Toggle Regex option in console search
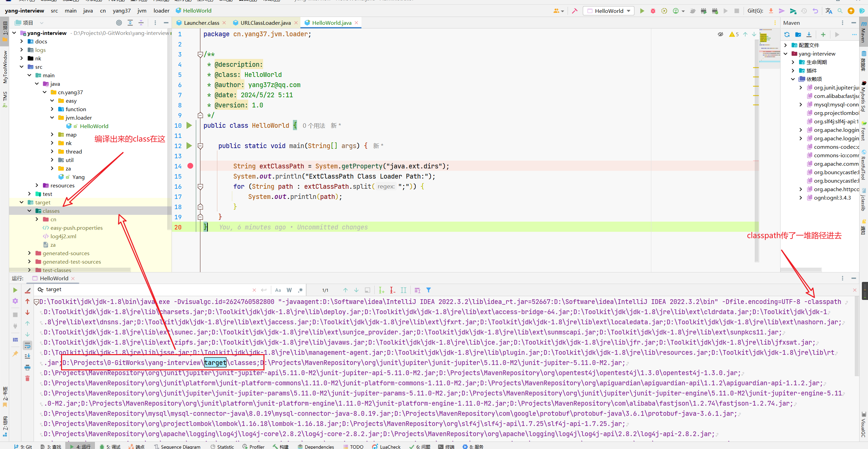 300,290
